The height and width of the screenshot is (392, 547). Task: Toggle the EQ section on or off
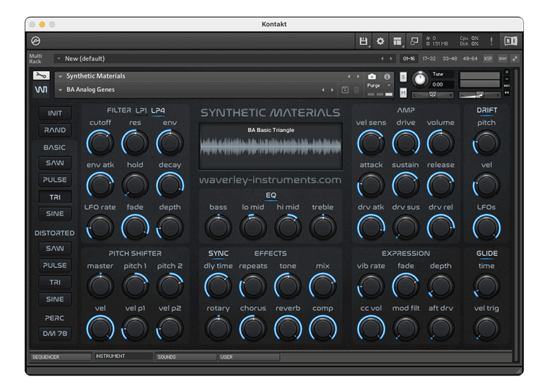pyautogui.click(x=271, y=195)
